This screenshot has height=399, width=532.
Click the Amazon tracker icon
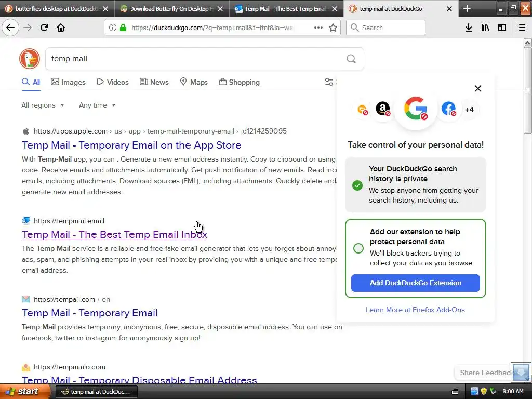pyautogui.click(x=383, y=109)
